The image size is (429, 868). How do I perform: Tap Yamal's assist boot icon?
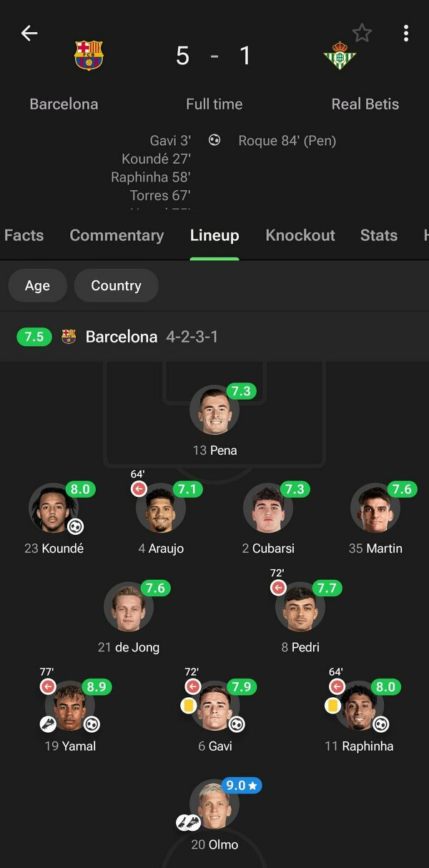coord(49,724)
